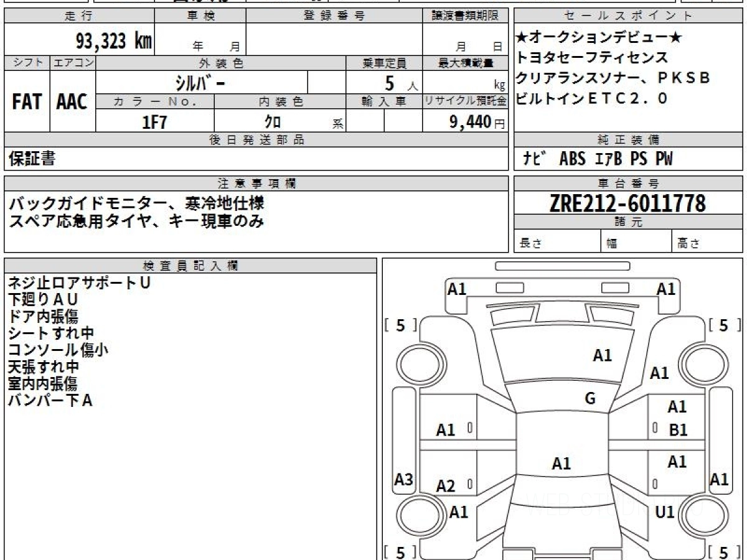
Task: Click the 純正装備 header
Action: click(629, 140)
